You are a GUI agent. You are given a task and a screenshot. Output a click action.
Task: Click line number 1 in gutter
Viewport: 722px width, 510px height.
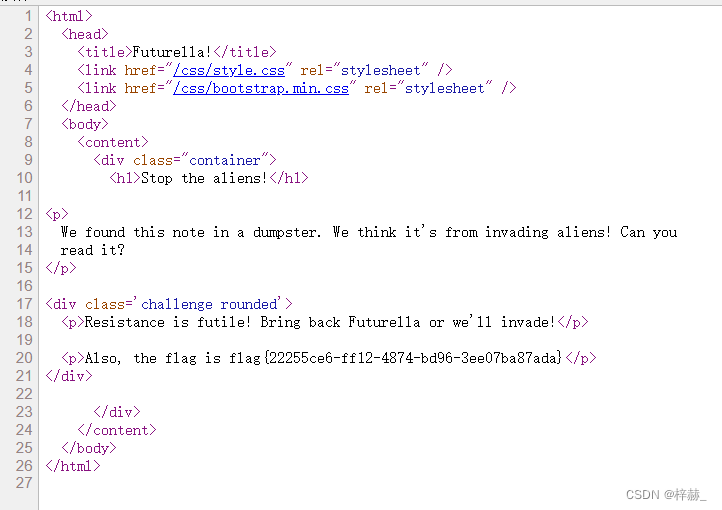coord(28,16)
